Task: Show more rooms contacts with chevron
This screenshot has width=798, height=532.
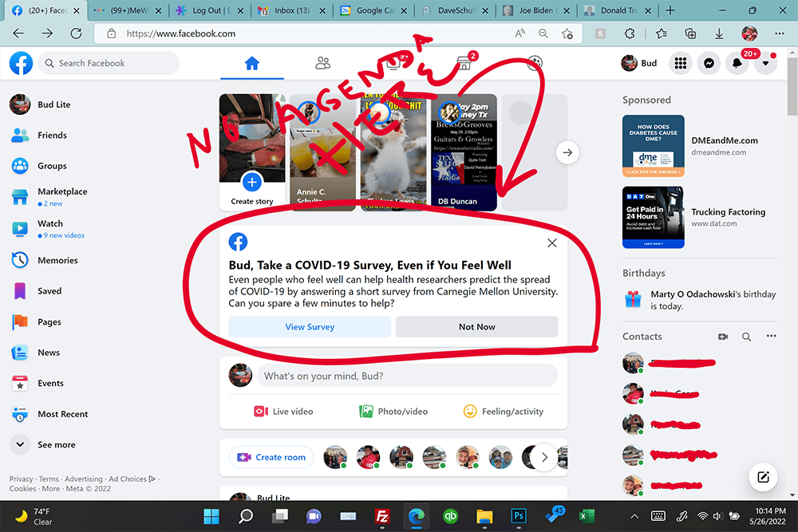Action: click(x=544, y=457)
